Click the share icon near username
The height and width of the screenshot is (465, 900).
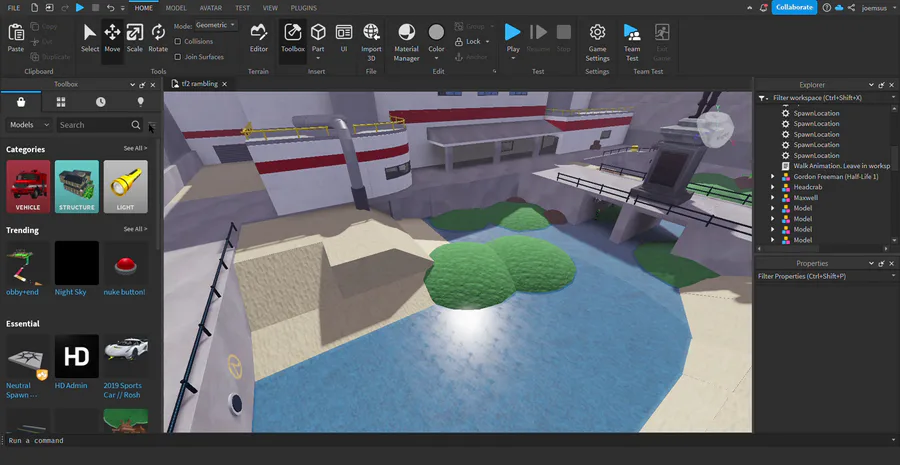pos(852,7)
